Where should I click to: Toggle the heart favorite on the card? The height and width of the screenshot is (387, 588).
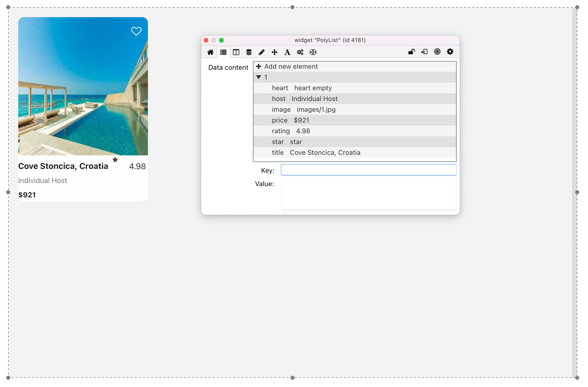(x=136, y=31)
